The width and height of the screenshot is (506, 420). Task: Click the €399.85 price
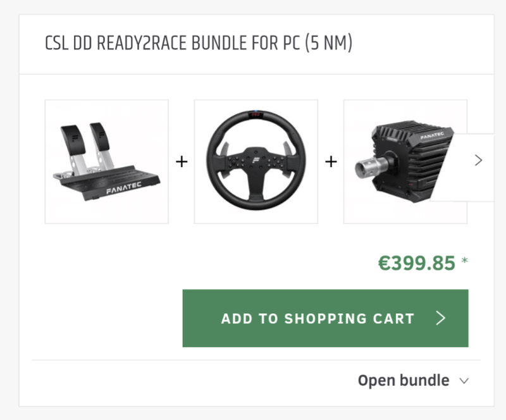[x=417, y=263]
